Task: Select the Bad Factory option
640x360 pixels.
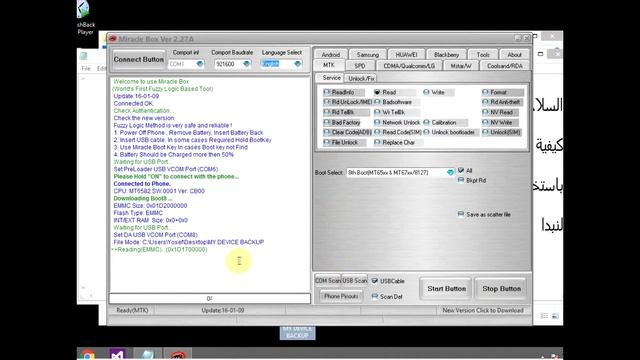Action: tap(342, 122)
